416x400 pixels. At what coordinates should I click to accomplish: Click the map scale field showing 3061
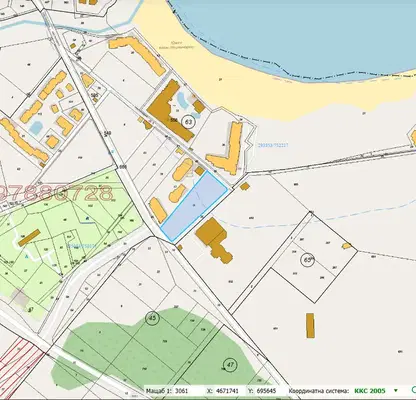(x=181, y=391)
